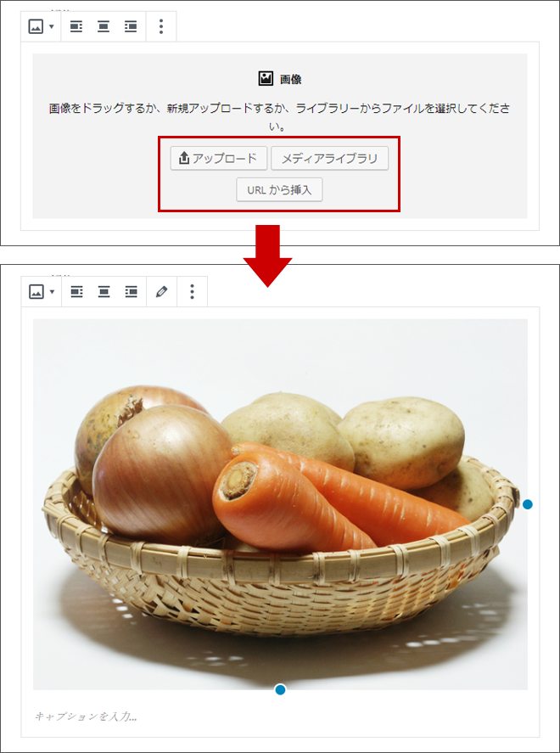Click the キャプションを入力 caption field

pyautogui.click(x=280, y=716)
